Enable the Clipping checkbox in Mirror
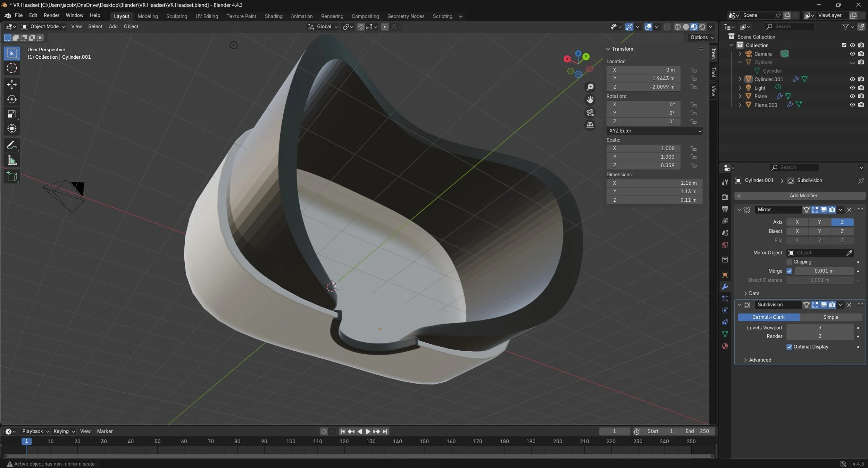 pos(789,262)
